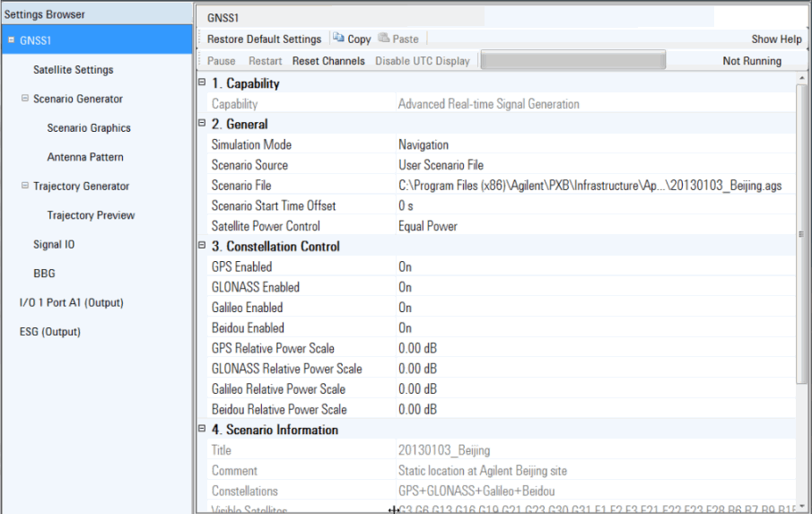This screenshot has height=514, width=812.
Task: Collapse the GNSS1 tree node
Action: [x=11, y=40]
